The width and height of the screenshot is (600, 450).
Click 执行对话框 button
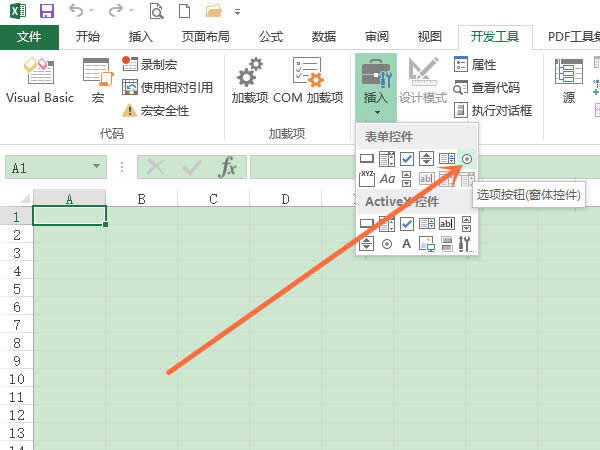coord(493,111)
